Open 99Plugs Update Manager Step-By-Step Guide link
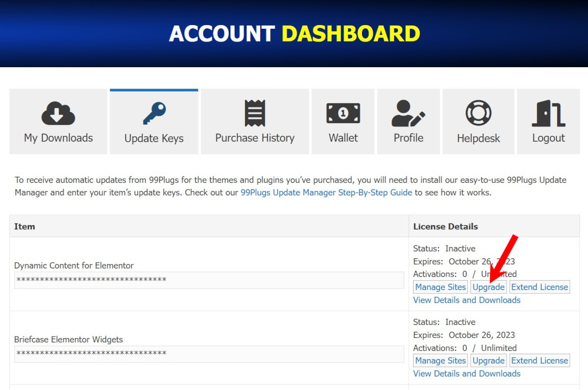 coord(326,193)
